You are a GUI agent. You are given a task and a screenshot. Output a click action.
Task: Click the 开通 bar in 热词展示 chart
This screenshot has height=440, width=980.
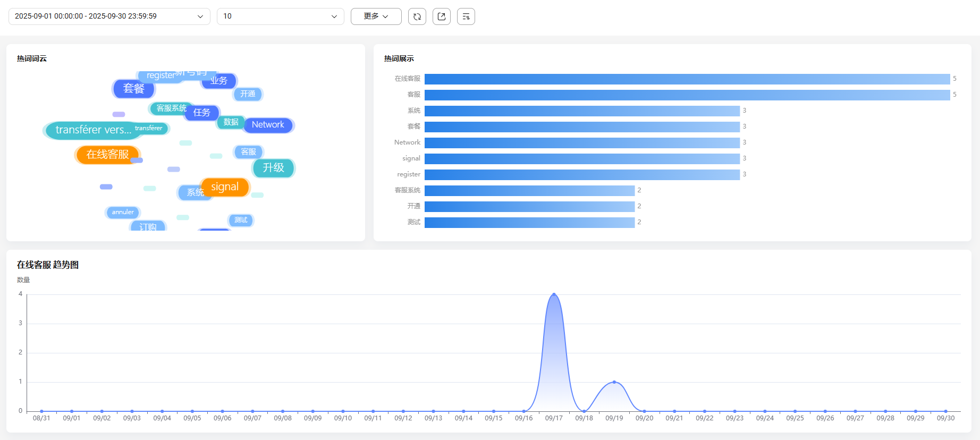[530, 207]
